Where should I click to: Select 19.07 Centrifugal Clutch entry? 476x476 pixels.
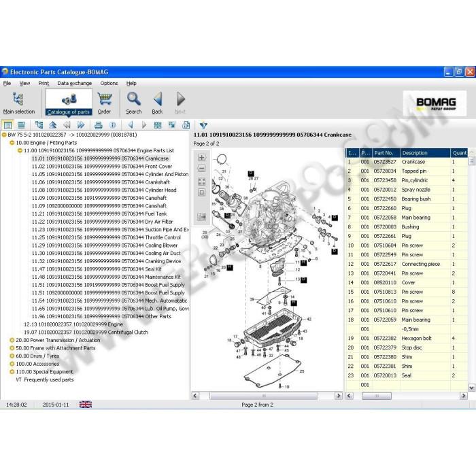coord(86,332)
